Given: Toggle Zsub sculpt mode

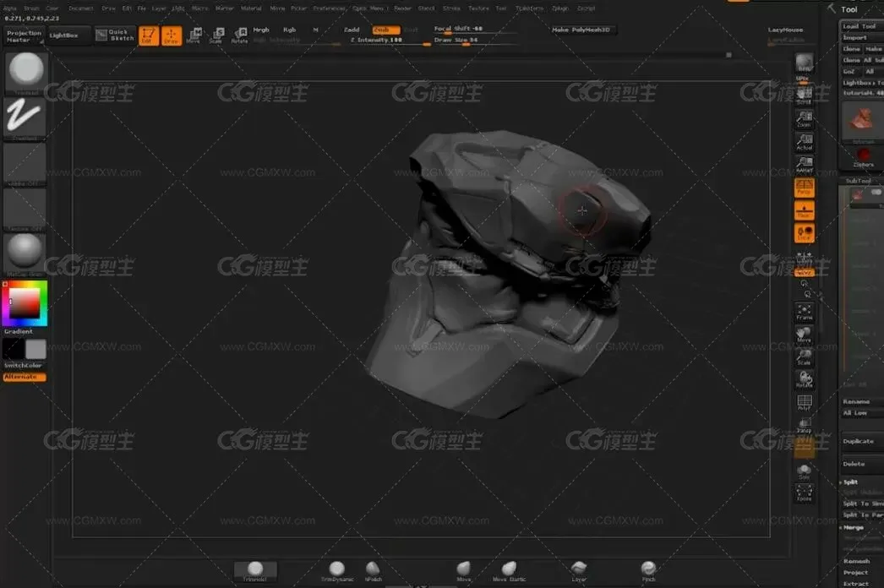Looking at the screenshot, I should coord(386,30).
